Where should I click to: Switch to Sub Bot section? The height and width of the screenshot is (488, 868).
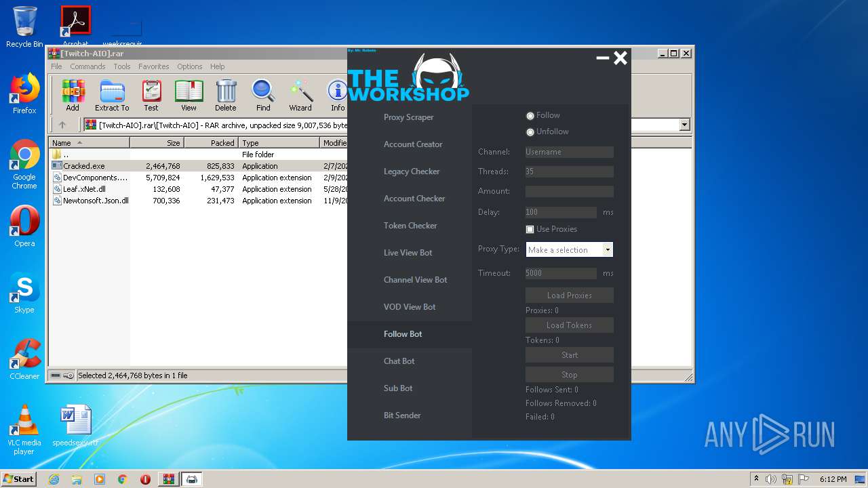(410, 388)
